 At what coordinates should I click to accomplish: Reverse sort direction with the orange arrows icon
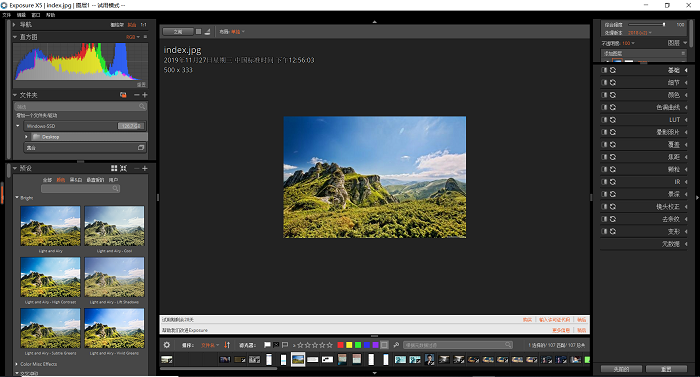point(227,345)
